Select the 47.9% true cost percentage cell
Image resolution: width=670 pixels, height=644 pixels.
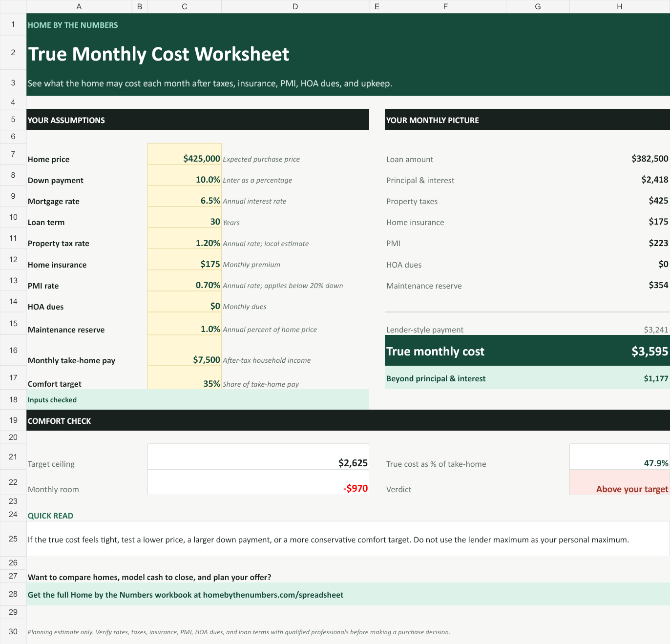coord(620,457)
